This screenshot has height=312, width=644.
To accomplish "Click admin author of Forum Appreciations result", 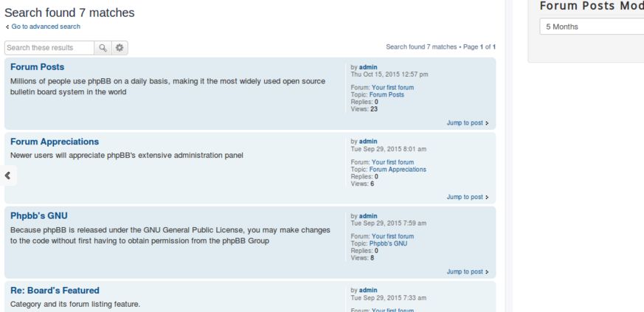I will (368, 142).
